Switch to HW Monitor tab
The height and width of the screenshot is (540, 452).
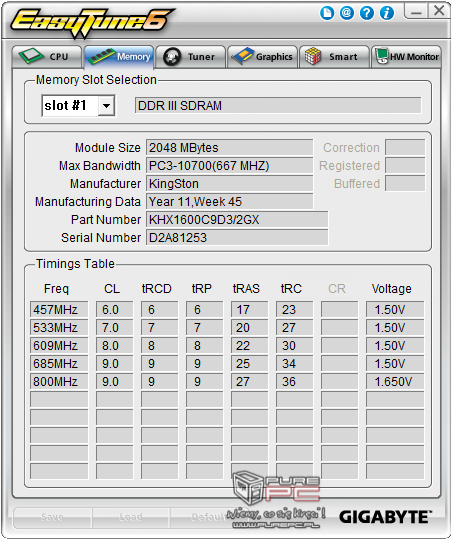406,57
